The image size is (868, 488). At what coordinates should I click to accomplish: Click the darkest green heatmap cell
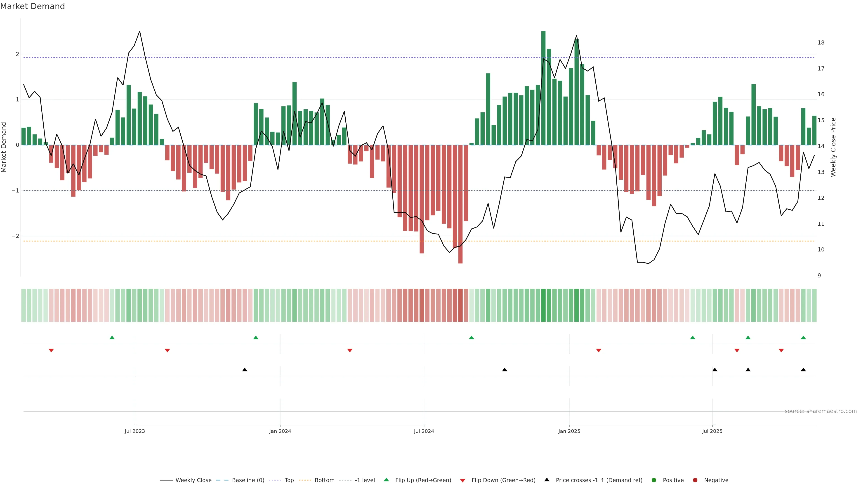pos(543,305)
